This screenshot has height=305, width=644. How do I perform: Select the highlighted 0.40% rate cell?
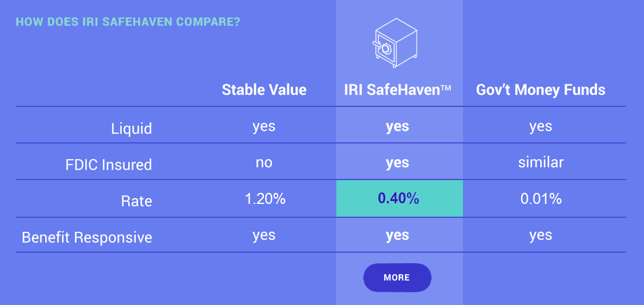399,199
